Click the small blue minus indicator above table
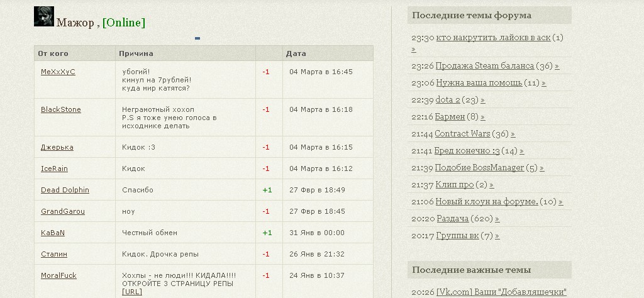The height and width of the screenshot is (298, 644). 197,38
